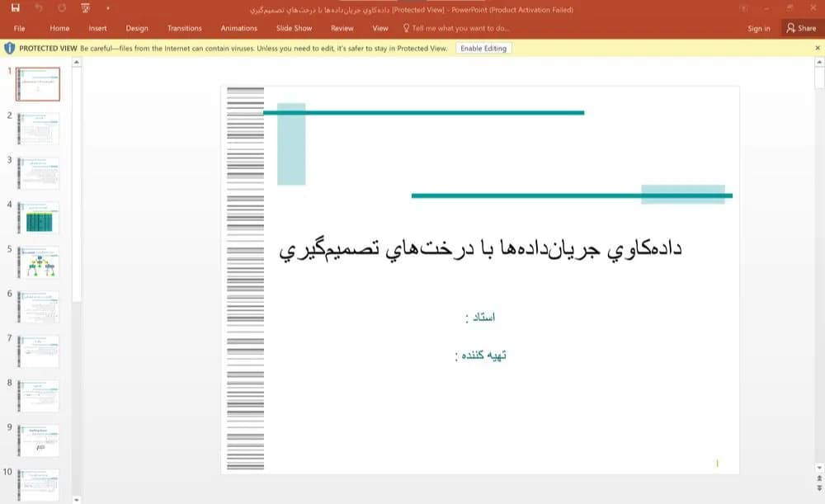Select slide 10 thumbnail
This screenshot has width=825, height=504.
(38, 485)
